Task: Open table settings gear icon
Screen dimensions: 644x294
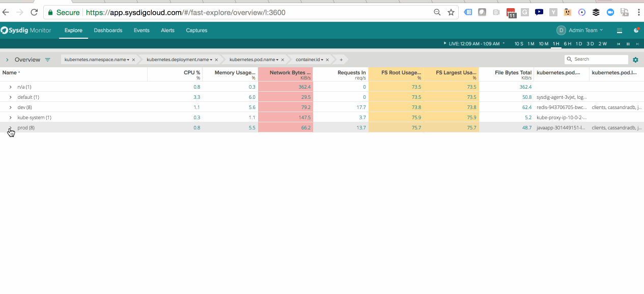Action: 635,60
